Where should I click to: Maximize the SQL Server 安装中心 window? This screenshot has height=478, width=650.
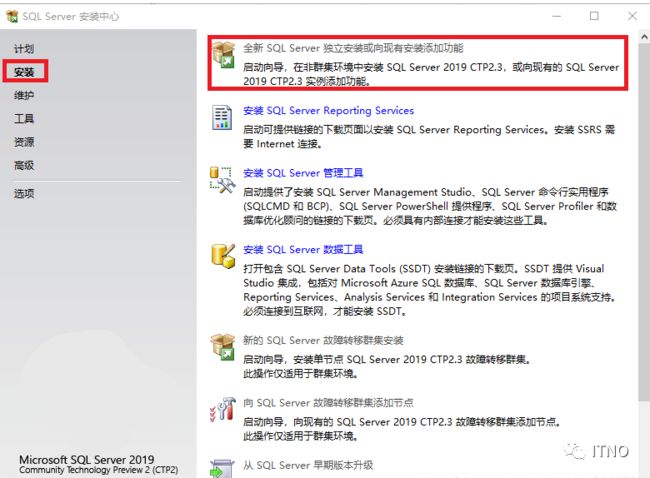[594, 16]
